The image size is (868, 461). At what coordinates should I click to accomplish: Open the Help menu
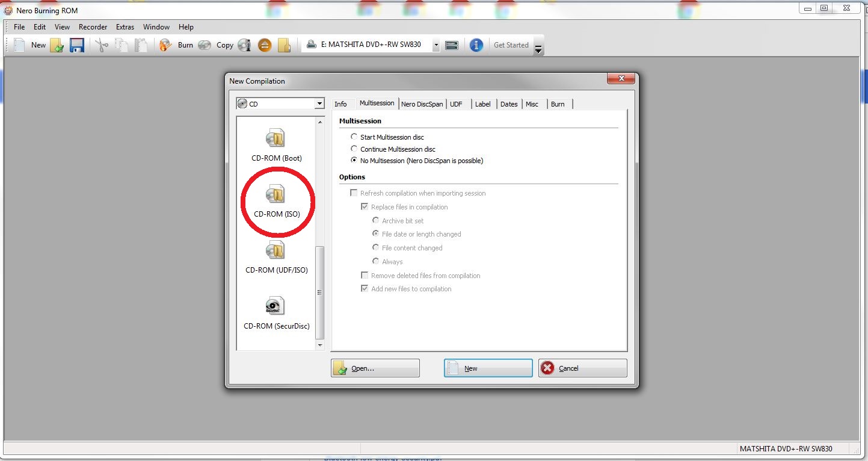click(x=186, y=27)
